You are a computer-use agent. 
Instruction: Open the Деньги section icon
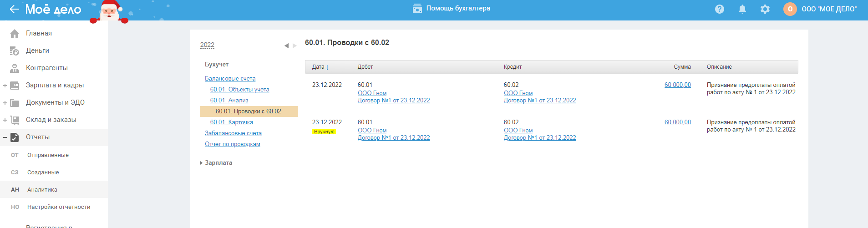pos(15,51)
